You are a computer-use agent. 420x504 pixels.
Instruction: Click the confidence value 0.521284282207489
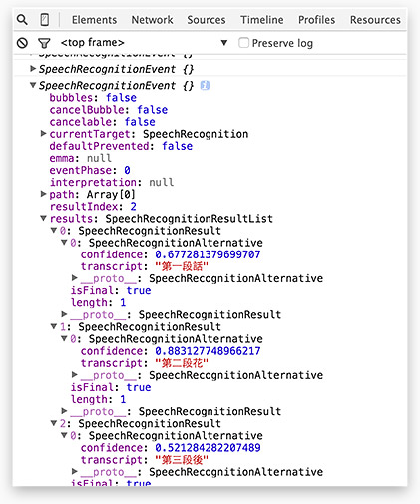tap(208, 447)
